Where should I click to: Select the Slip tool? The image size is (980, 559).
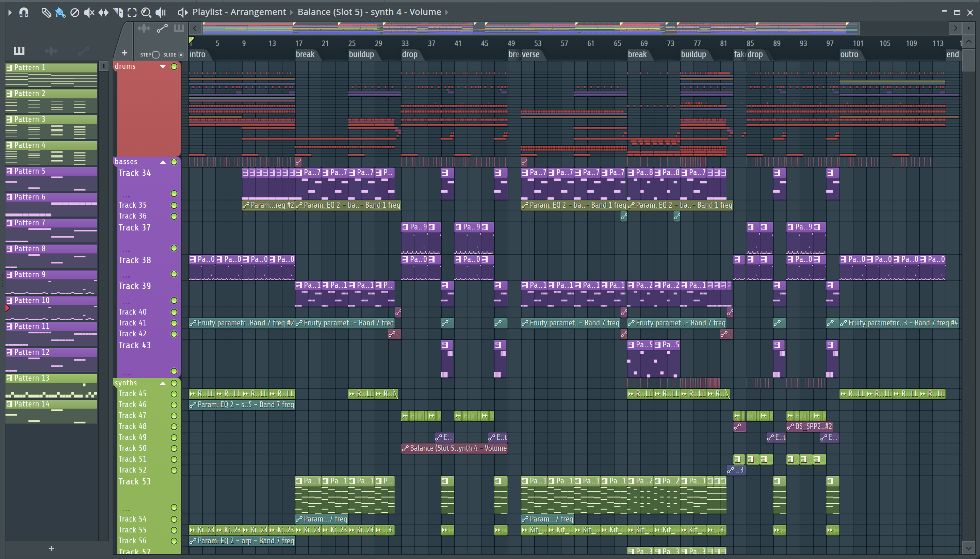(x=103, y=12)
